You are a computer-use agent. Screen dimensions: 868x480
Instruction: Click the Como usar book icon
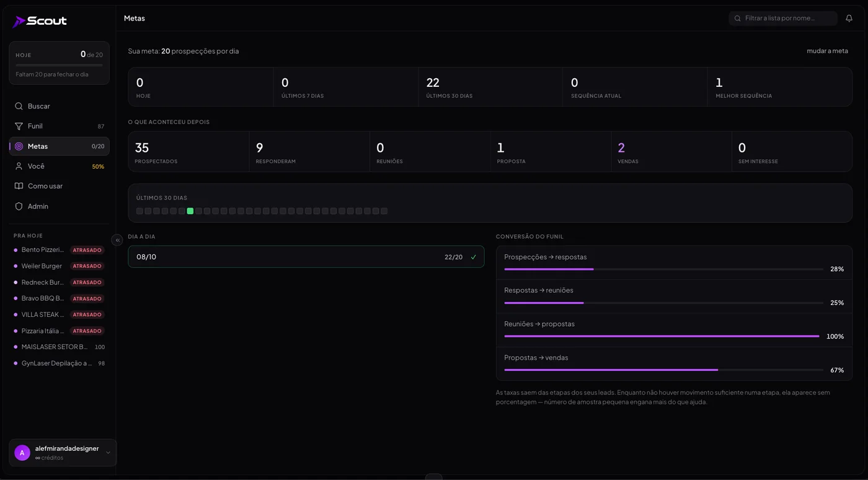19,186
